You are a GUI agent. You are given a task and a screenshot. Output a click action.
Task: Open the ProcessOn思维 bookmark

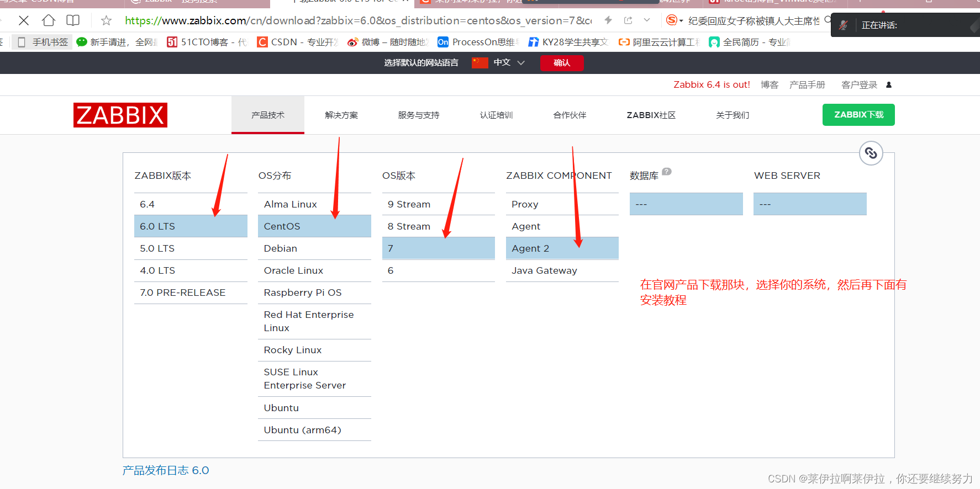pos(478,42)
